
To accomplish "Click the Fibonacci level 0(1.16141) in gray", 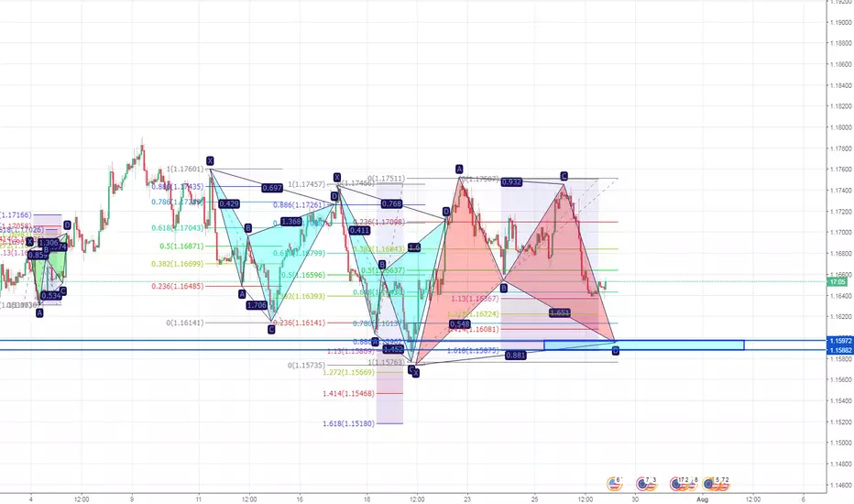I will (185, 323).
